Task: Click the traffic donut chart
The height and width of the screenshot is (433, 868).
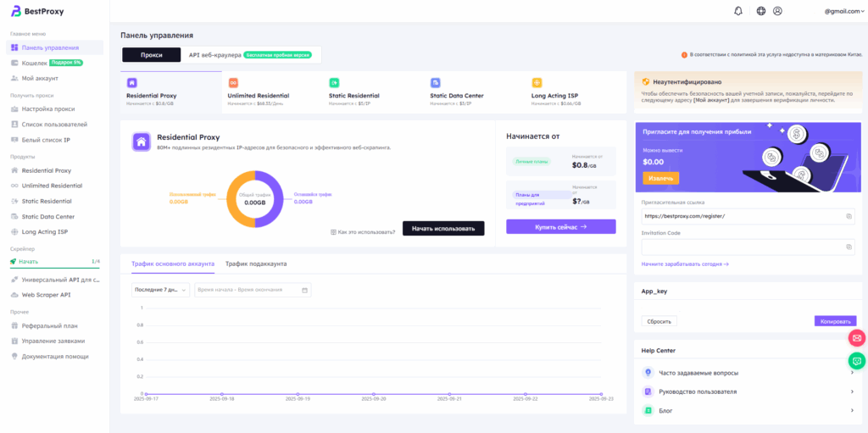Action: 254,199
